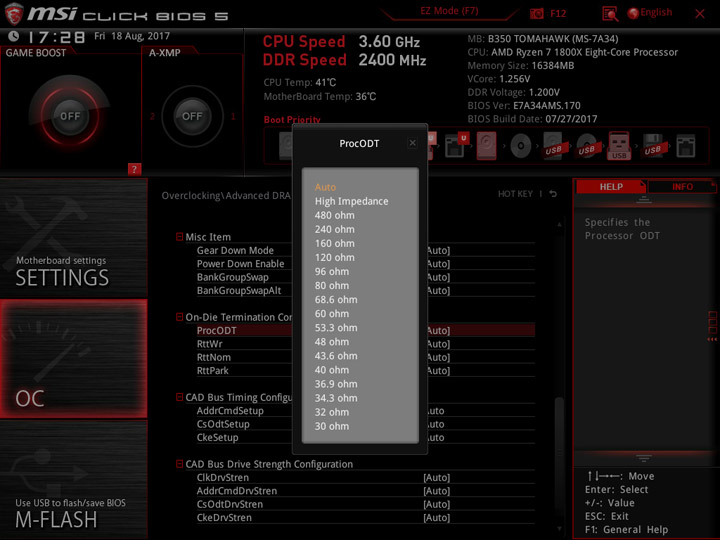
Task: Open M-FLASH BIOS flashing section
Action: (73, 480)
